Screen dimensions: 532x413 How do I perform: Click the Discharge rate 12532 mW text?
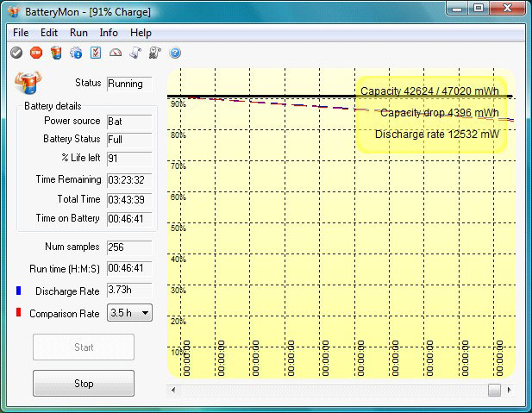click(x=437, y=134)
